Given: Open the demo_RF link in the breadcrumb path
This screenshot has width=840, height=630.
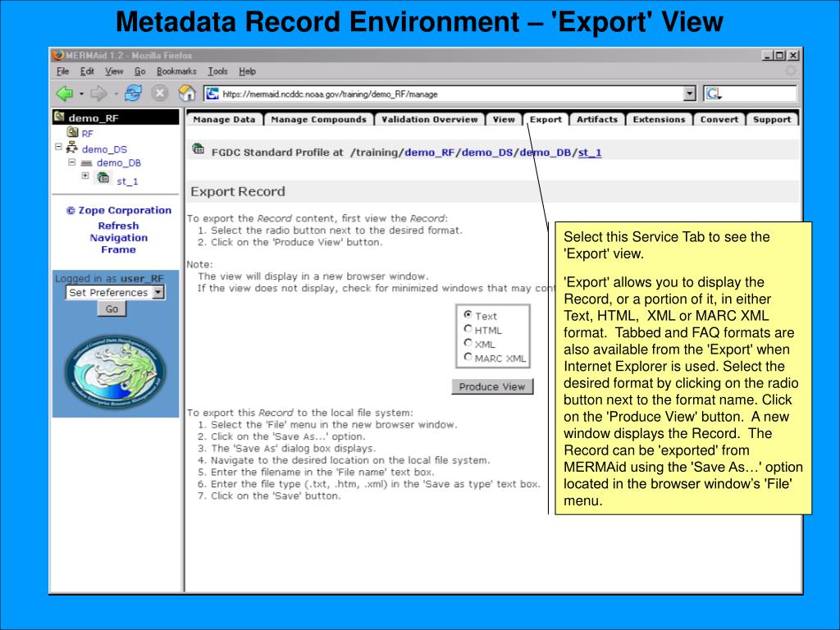Looking at the screenshot, I should (430, 153).
